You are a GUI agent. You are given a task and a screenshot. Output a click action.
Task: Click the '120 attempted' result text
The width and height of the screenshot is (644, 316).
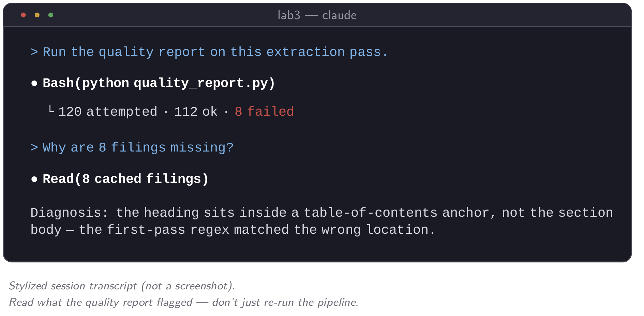108,112
